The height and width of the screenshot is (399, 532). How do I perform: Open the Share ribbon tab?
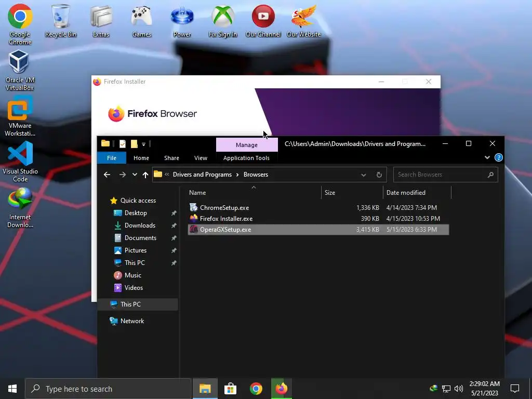tap(171, 158)
